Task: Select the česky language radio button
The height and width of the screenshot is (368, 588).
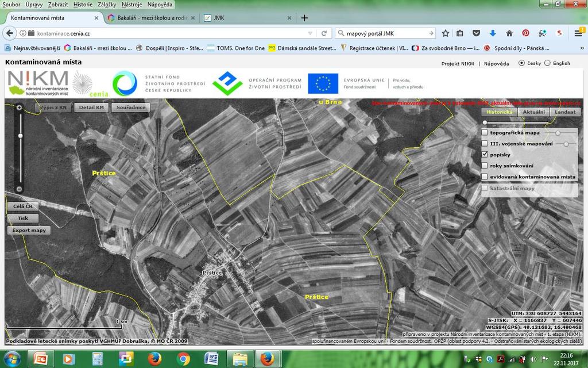Action: point(521,63)
